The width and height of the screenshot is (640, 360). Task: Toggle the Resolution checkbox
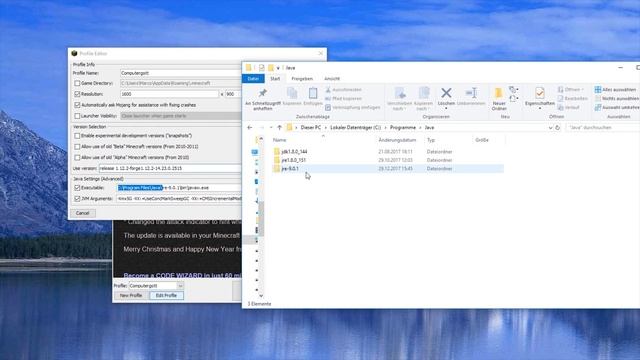(x=77, y=94)
